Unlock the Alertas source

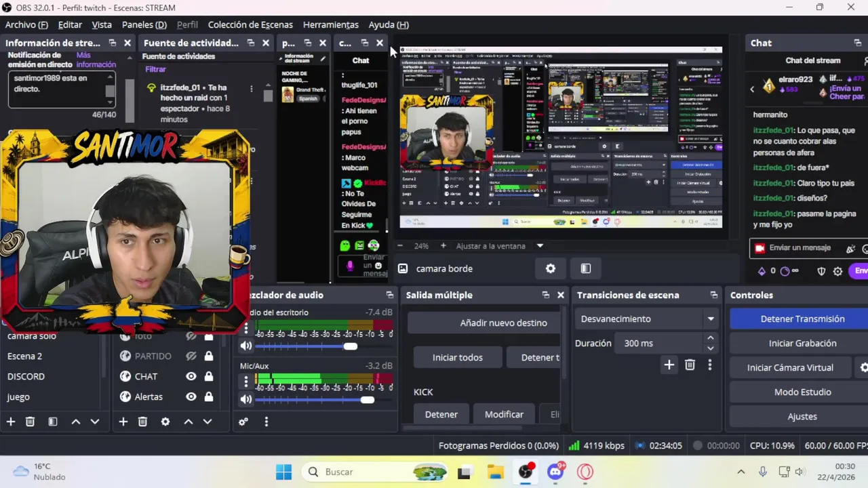209,396
